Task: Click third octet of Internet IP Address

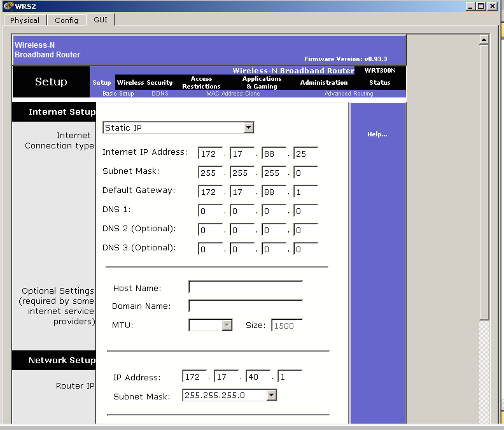Action: pos(274,154)
